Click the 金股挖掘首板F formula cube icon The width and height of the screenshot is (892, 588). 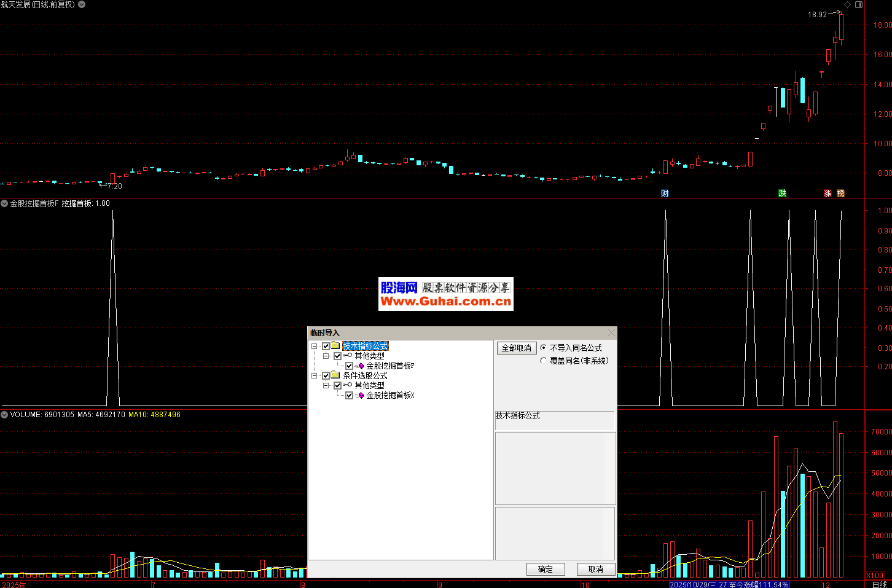361,366
